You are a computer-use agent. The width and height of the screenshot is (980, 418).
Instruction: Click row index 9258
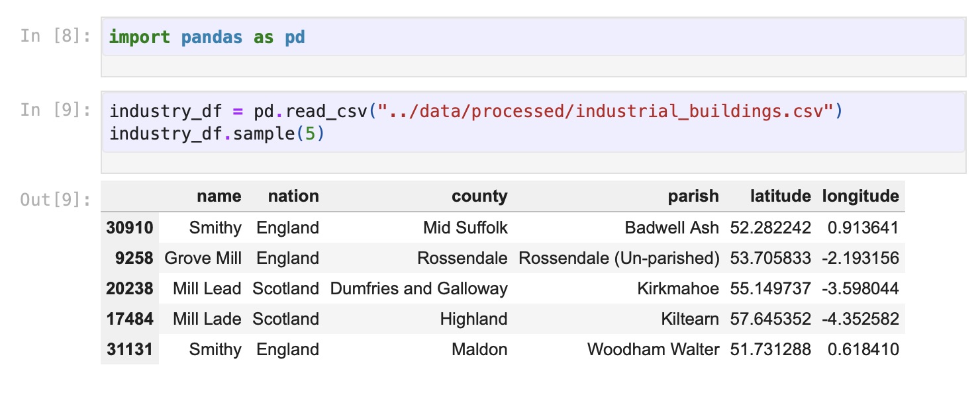[134, 259]
